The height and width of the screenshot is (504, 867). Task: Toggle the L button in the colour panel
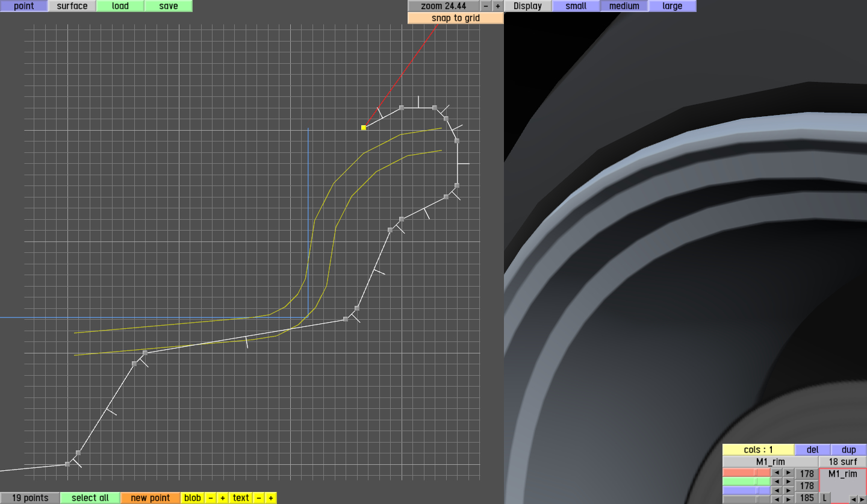click(824, 498)
